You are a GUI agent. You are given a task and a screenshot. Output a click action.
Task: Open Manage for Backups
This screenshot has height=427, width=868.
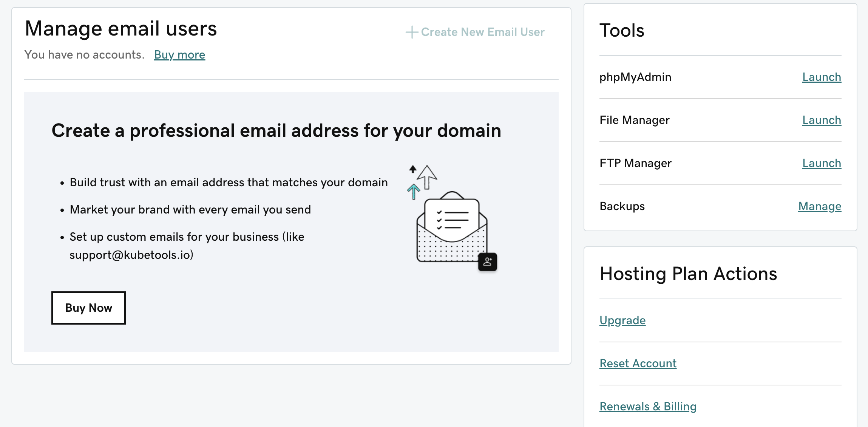pos(820,206)
